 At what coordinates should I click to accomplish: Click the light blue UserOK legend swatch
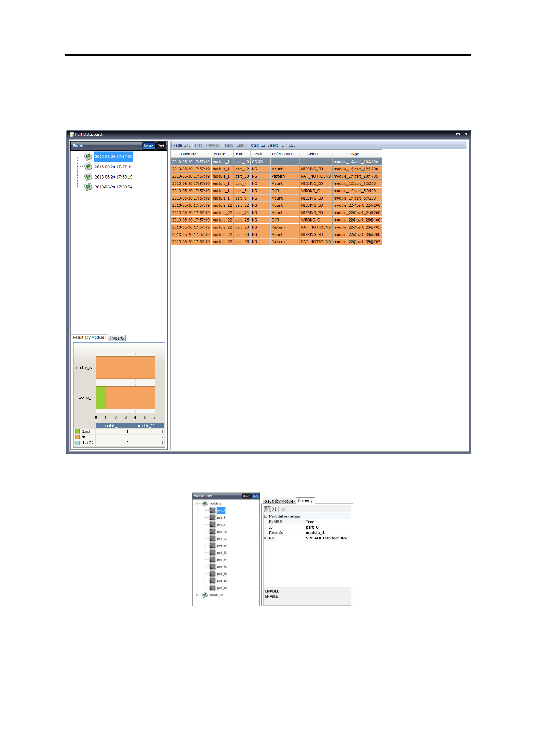coord(78,443)
